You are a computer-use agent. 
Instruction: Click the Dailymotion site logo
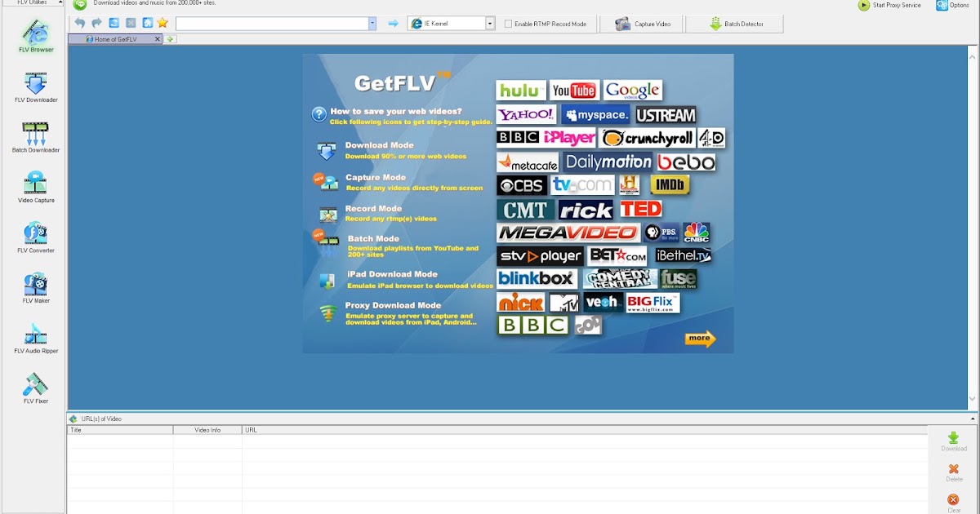click(x=608, y=162)
